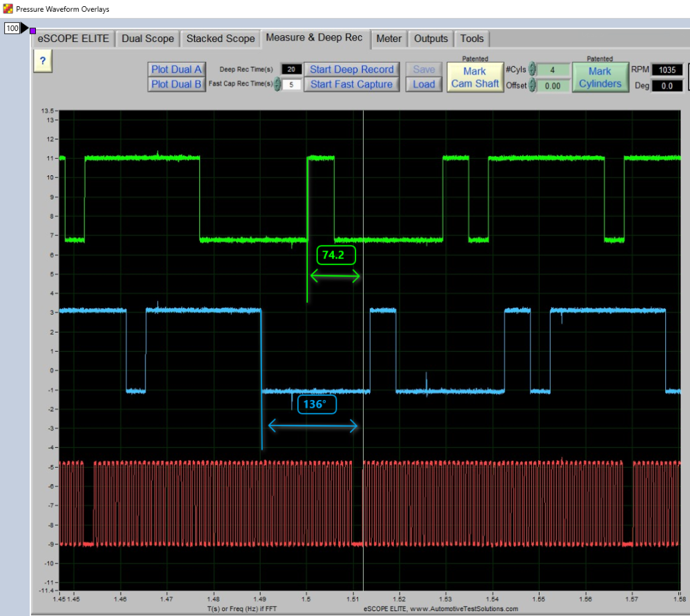Click the Fast Cap Rec Time value field
This screenshot has width=690, height=616.
291,84
